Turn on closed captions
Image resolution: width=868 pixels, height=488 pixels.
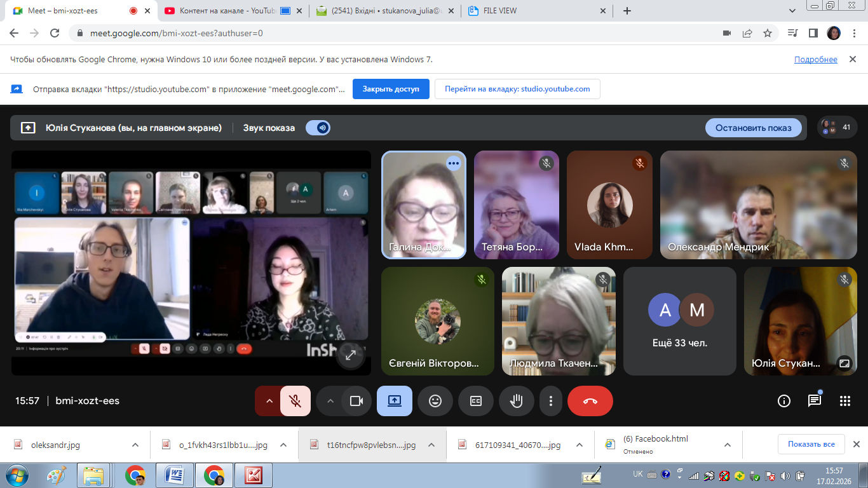pyautogui.click(x=475, y=401)
